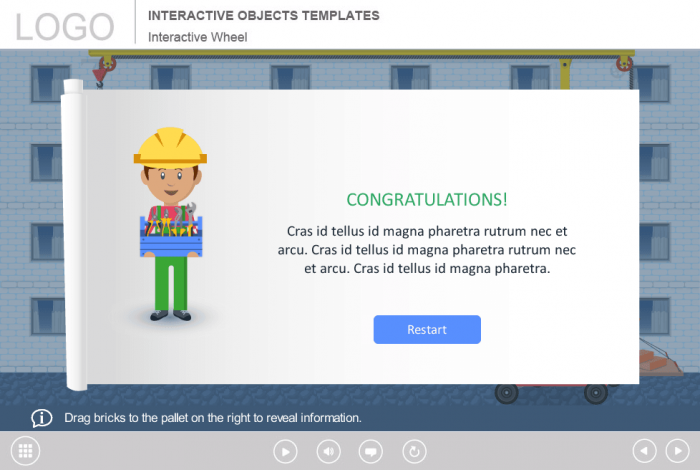Click the replay circular arrow icon

coord(413,452)
